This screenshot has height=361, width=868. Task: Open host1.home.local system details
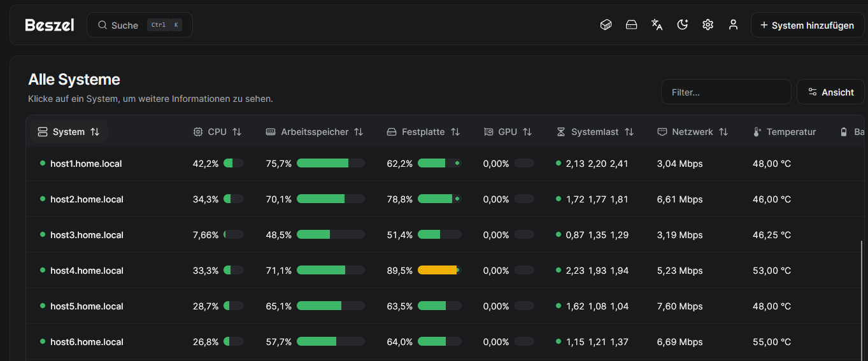click(x=86, y=164)
